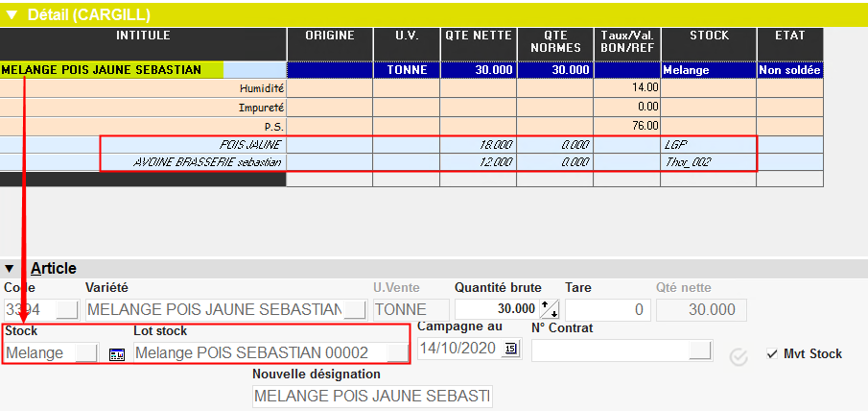The width and height of the screenshot is (868, 411).
Task: Click the lot grid icon next to Stock
Action: point(116,353)
